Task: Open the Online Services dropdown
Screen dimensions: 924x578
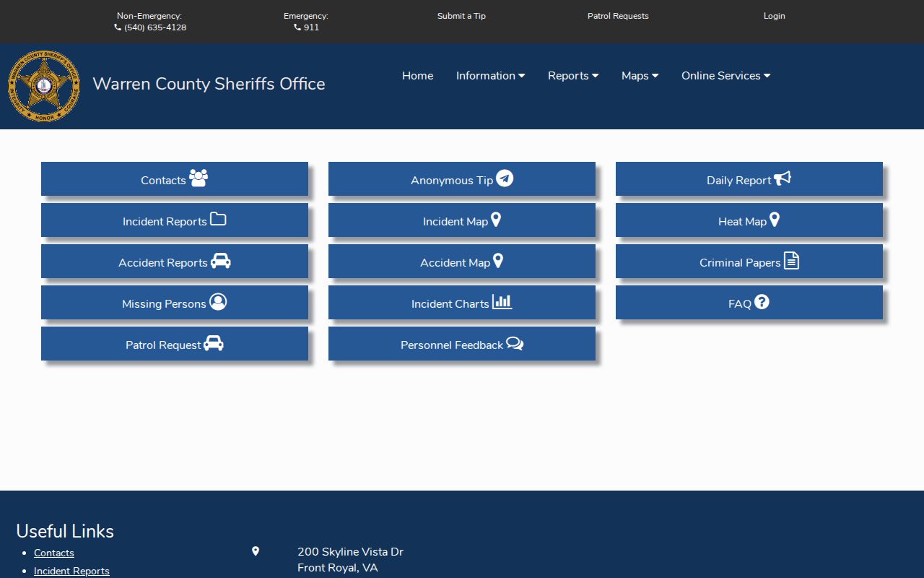Action: point(725,76)
